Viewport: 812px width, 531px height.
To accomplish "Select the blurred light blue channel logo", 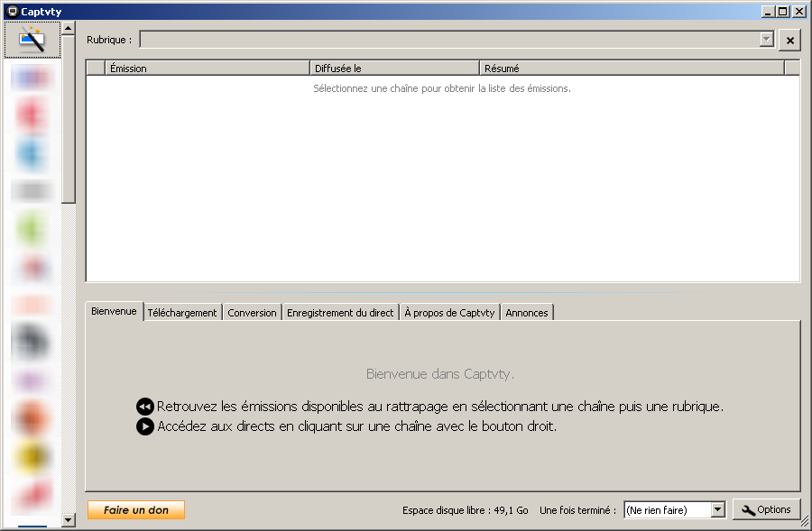I will [32, 154].
